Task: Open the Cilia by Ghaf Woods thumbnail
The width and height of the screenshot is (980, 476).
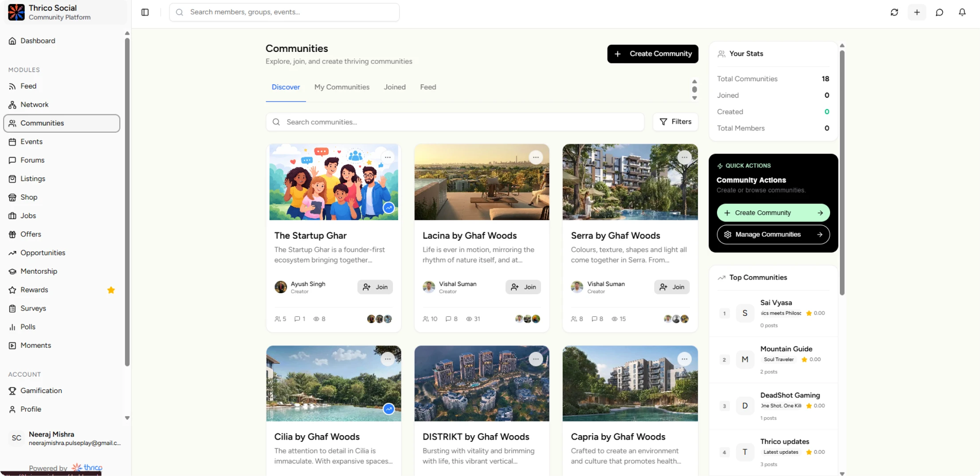Action: (x=333, y=384)
